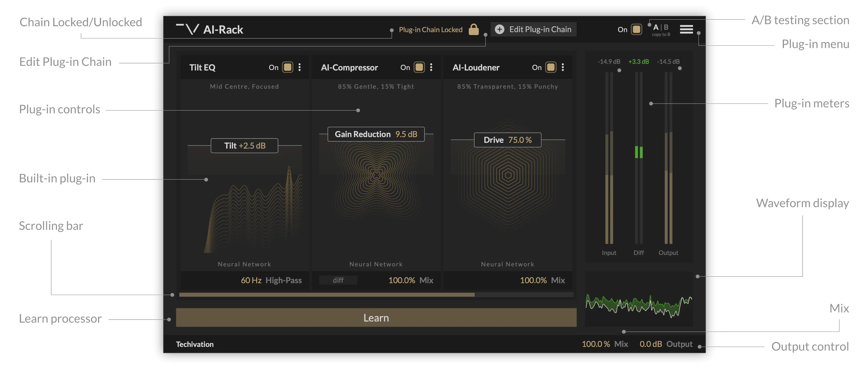
Task: Click the Tilt EQ plug-in title
Action: [202, 67]
